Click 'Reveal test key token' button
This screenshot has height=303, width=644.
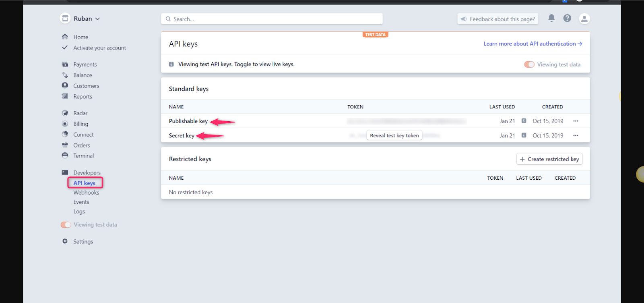[394, 135]
